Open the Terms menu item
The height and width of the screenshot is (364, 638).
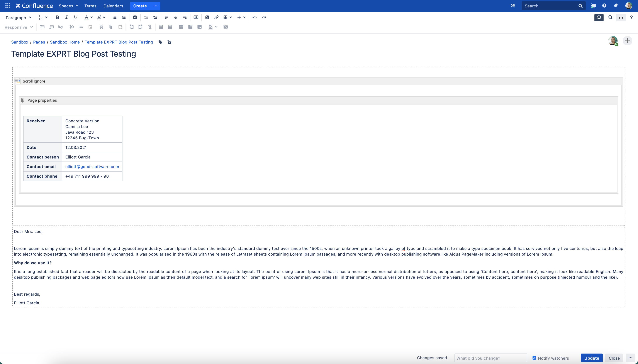[x=90, y=6]
